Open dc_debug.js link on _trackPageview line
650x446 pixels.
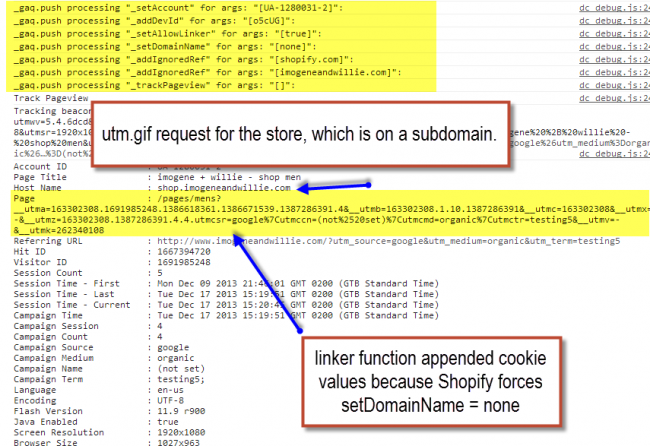click(614, 85)
